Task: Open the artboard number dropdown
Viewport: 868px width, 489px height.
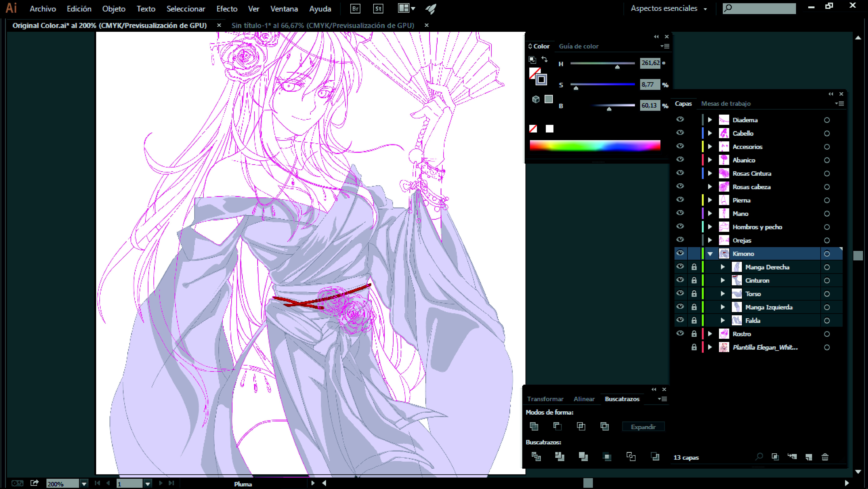Action: point(148,484)
